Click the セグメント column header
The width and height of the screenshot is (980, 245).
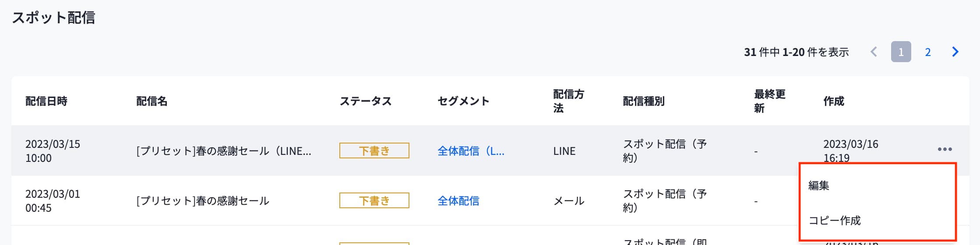point(463,101)
